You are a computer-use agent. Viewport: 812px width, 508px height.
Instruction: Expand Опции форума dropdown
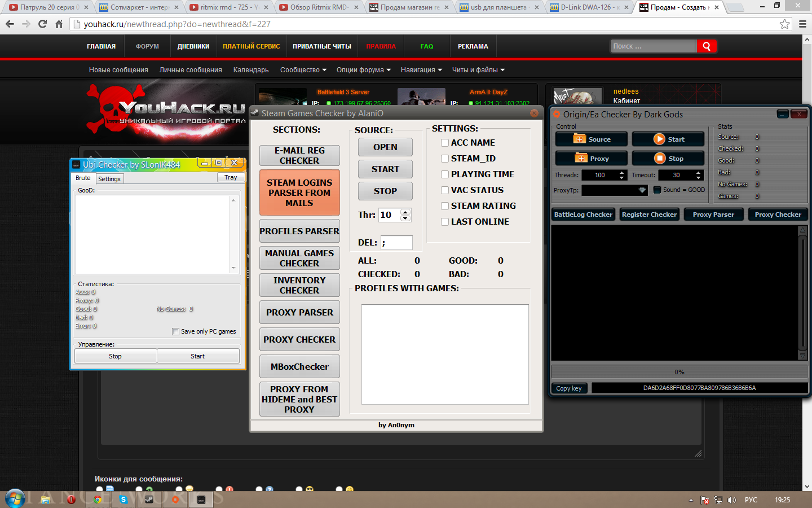click(364, 70)
